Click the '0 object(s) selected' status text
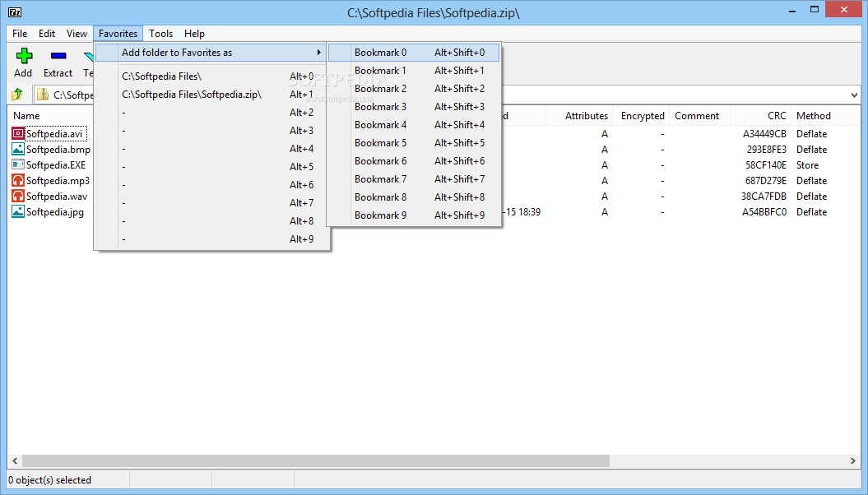This screenshot has height=495, width=868. (50, 480)
